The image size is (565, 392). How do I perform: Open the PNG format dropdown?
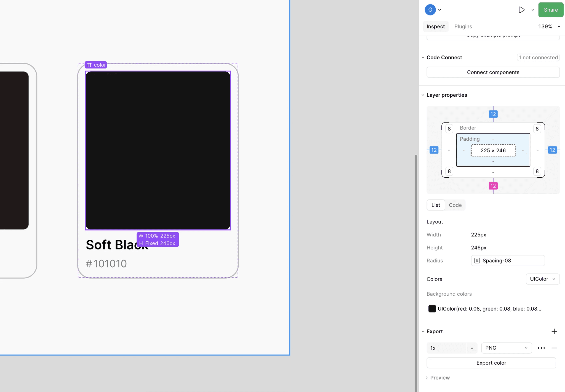click(506, 348)
